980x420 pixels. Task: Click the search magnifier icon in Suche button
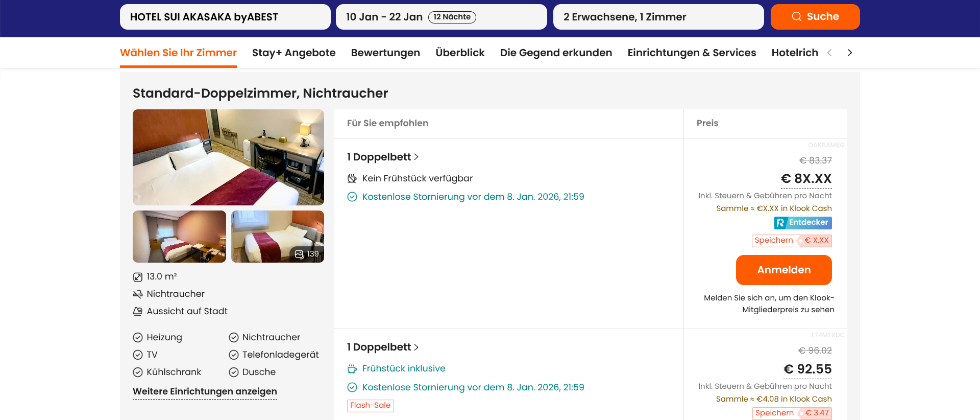tap(796, 17)
